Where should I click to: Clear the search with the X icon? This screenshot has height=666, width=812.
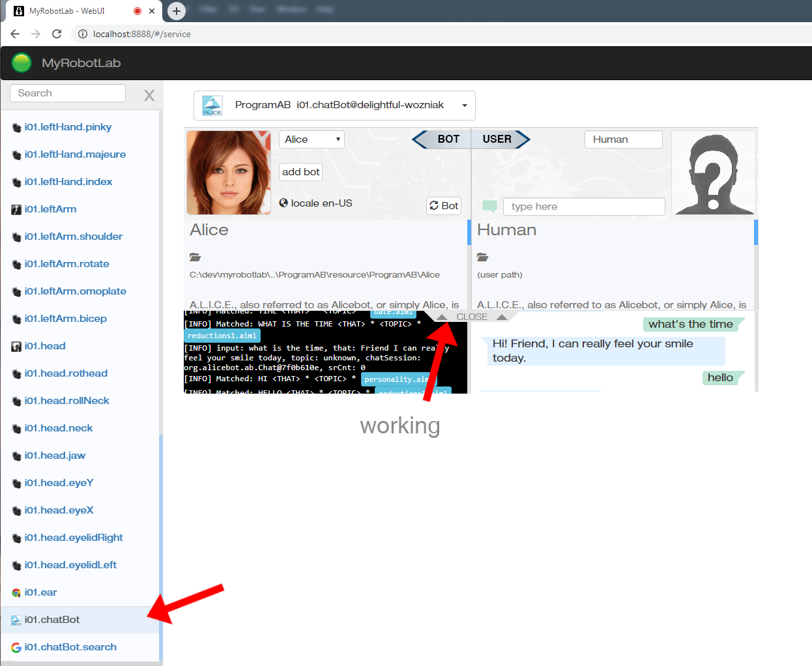click(149, 95)
